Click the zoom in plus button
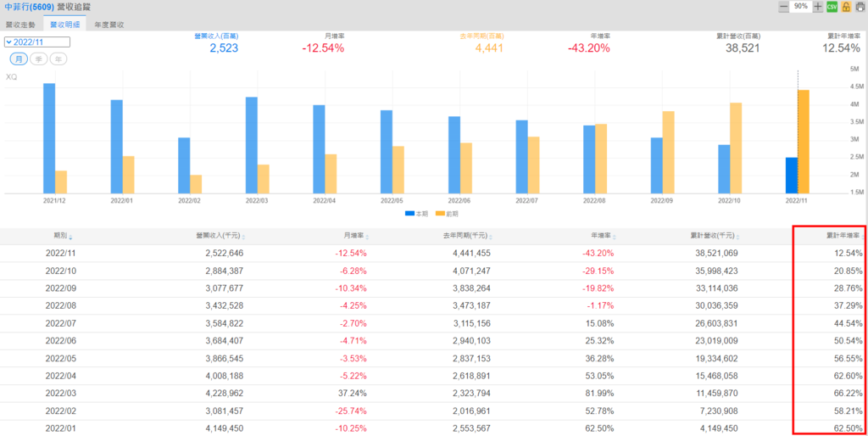Image resolution: width=868 pixels, height=436 pixels. point(818,7)
